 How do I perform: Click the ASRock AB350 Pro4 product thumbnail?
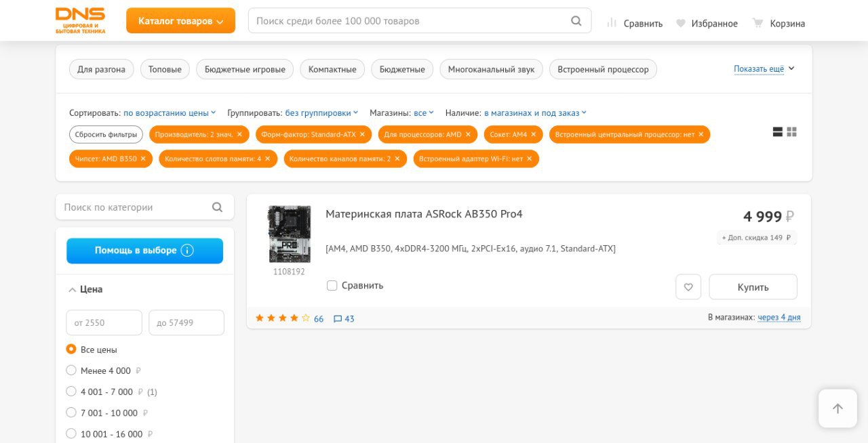click(290, 234)
